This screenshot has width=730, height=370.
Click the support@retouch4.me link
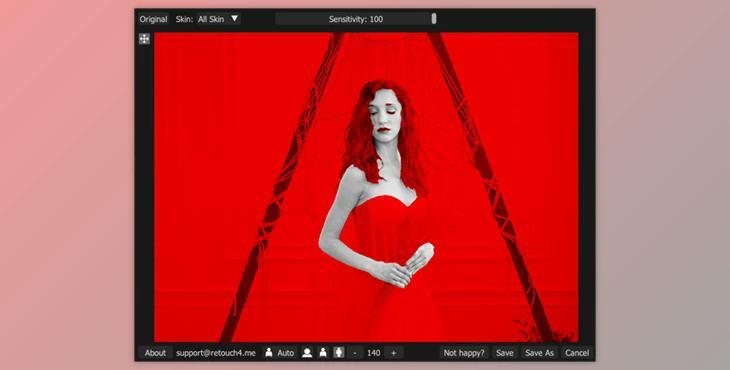216,353
